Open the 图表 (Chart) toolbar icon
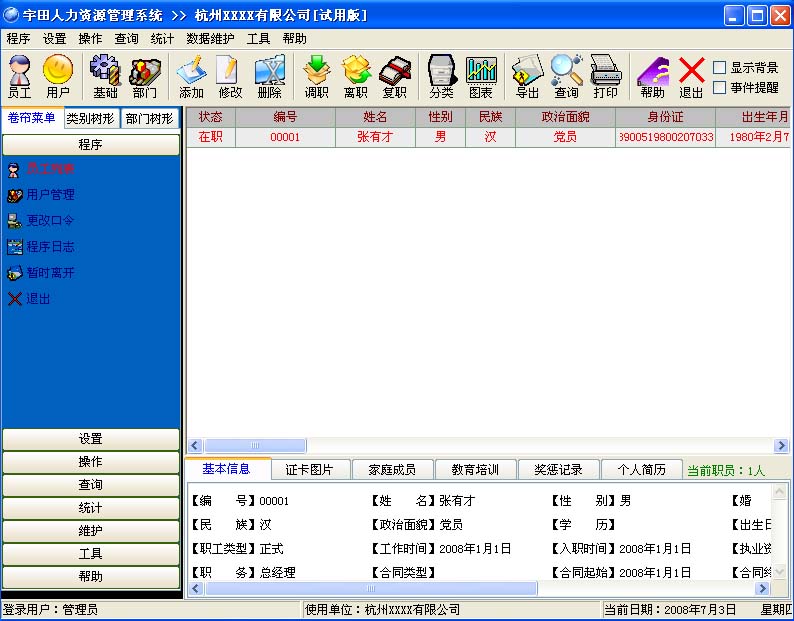Viewport: 794px width, 621px height. coord(481,76)
